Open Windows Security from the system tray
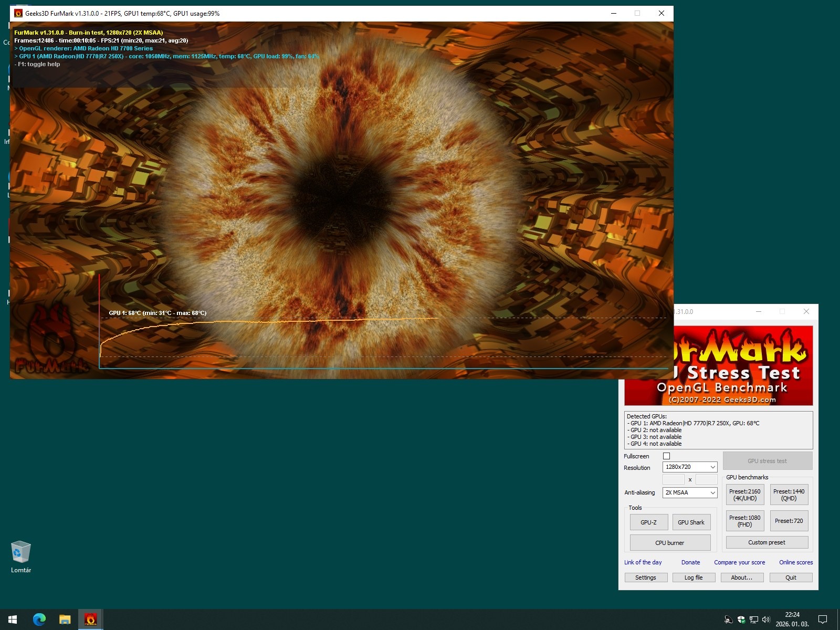Screen dimensions: 840x630 [x=741, y=619]
